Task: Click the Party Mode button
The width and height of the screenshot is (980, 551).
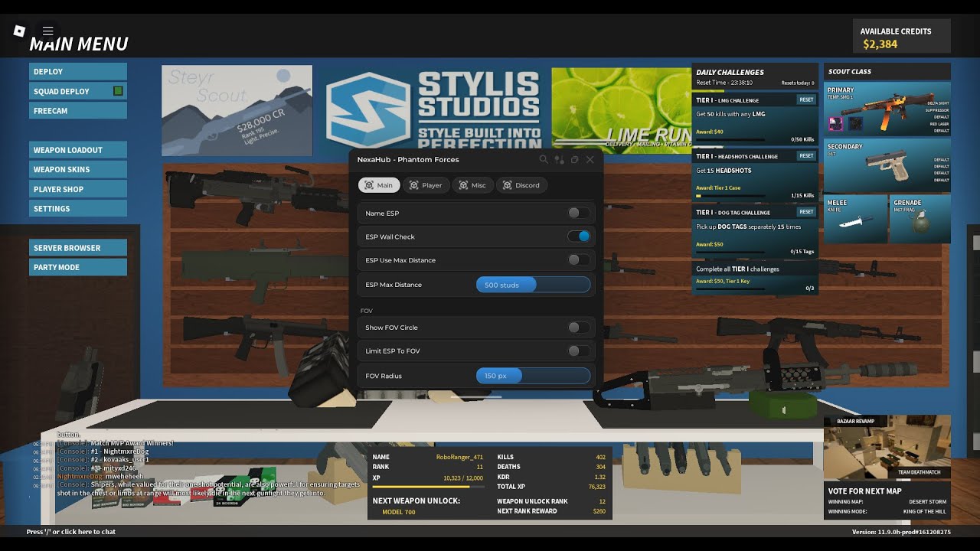Action: click(78, 268)
